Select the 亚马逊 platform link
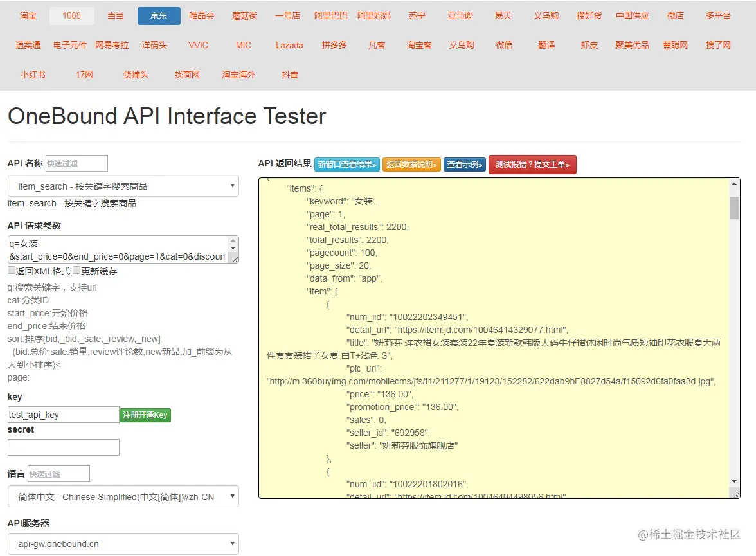 (460, 16)
